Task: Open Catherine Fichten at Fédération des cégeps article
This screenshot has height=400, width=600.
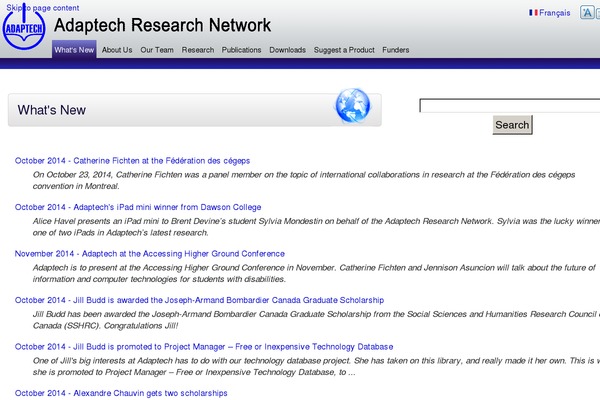Action: click(132, 161)
